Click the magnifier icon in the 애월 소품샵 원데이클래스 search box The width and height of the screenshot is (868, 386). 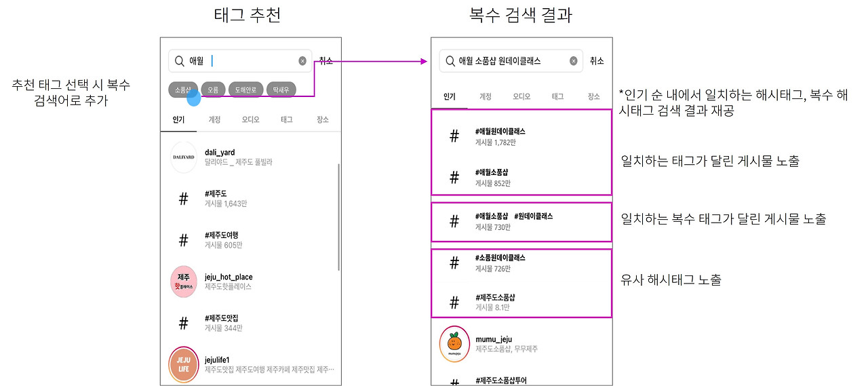click(x=451, y=60)
